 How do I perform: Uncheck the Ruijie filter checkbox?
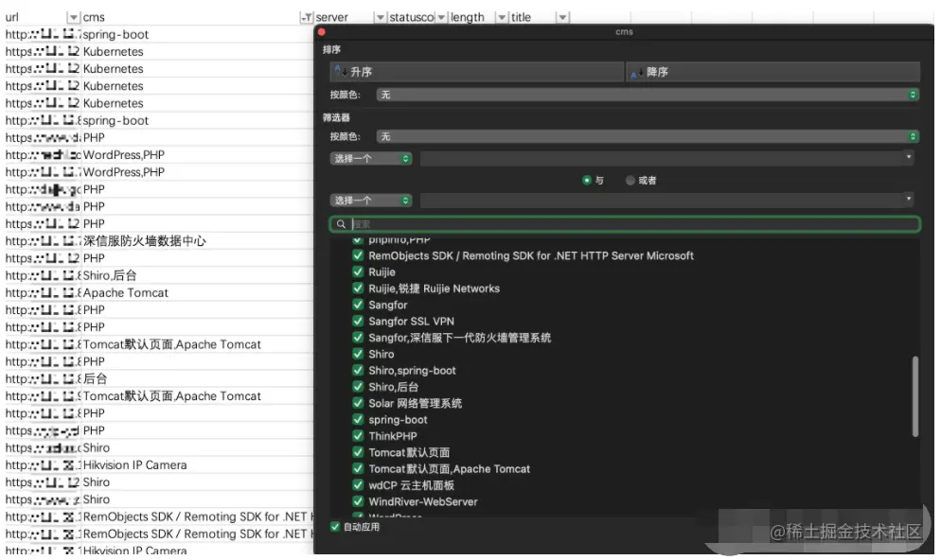tap(358, 271)
